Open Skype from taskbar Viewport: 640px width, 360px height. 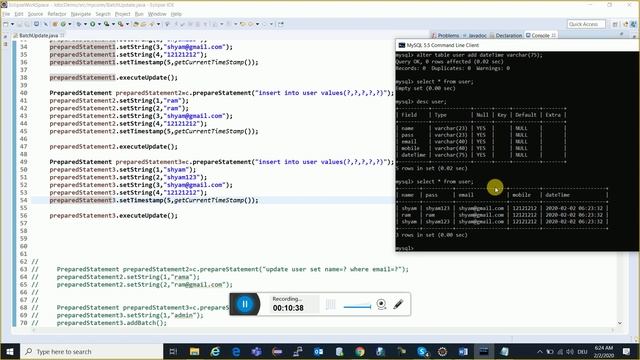click(422, 351)
